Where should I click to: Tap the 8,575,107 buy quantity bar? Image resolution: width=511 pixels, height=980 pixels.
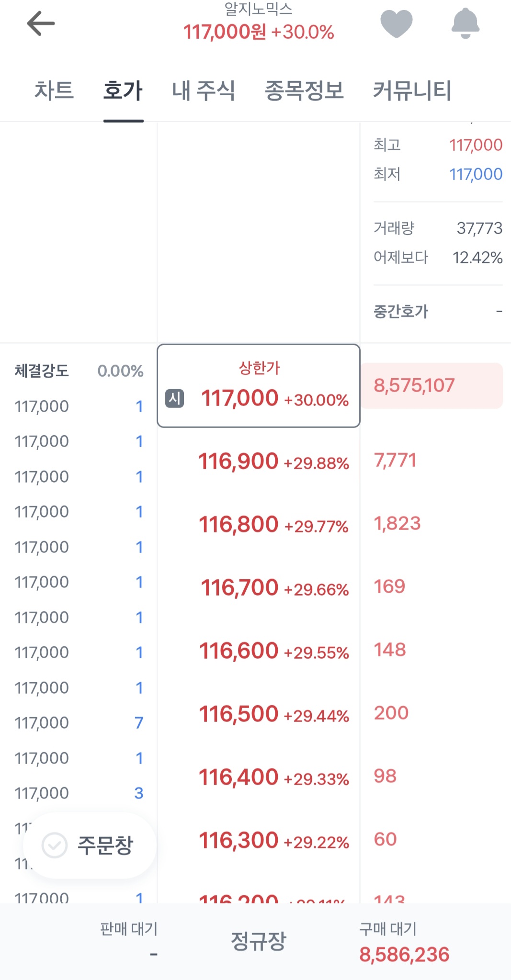point(431,386)
